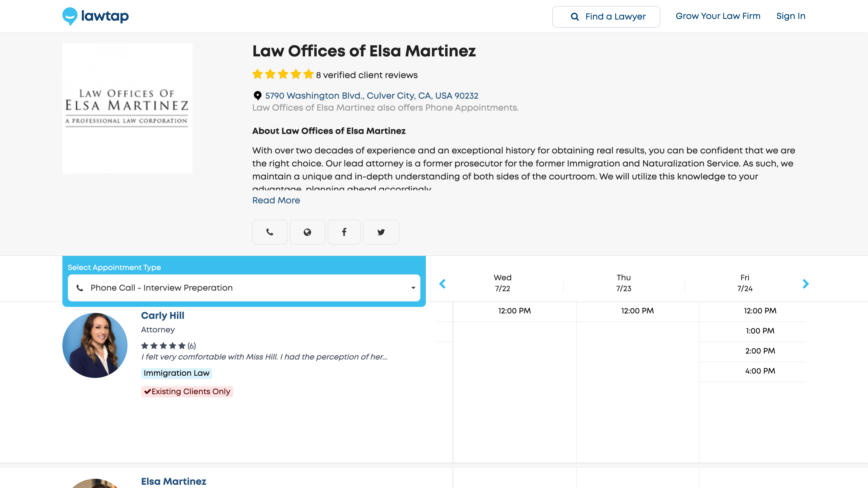The width and height of the screenshot is (868, 488).
Task: Call the firm via phone icon button
Action: (270, 232)
